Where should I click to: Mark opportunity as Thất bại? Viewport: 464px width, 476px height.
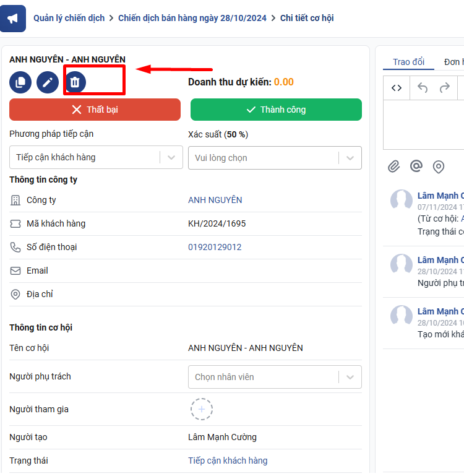point(95,110)
